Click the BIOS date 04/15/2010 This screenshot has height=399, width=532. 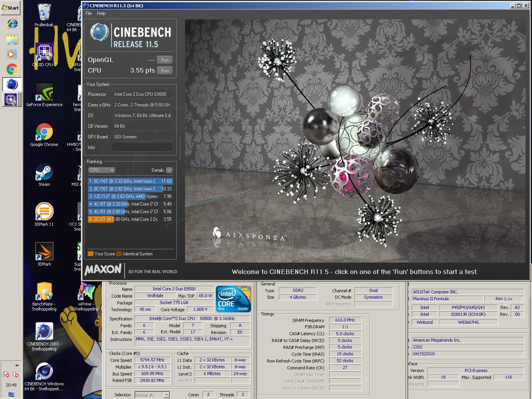[x=468, y=354]
